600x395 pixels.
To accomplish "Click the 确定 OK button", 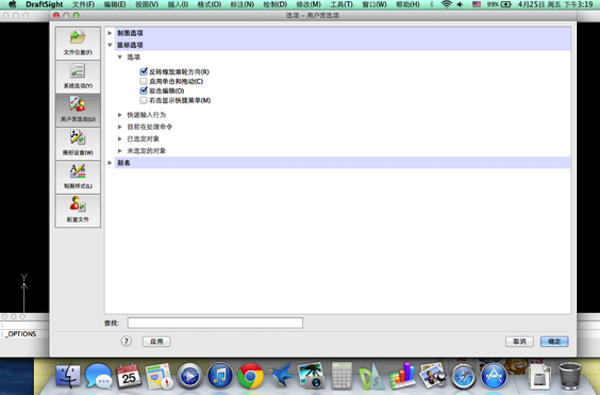I will [x=554, y=341].
